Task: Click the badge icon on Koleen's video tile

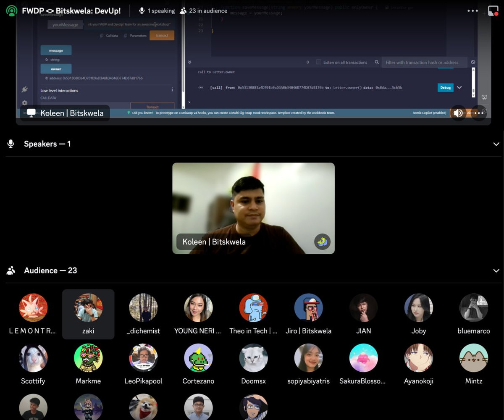Action: (x=322, y=241)
